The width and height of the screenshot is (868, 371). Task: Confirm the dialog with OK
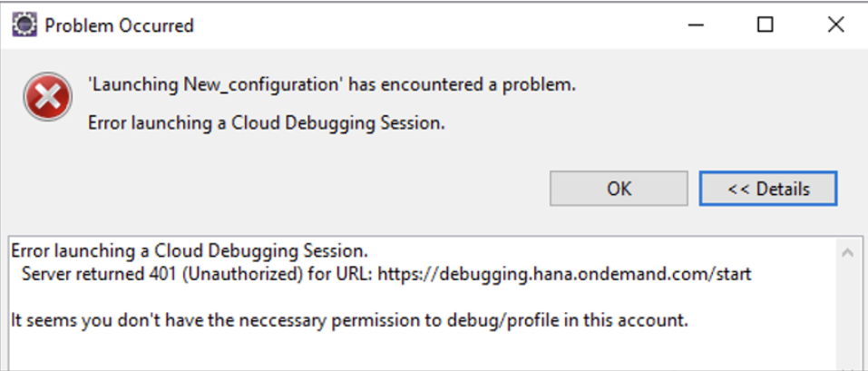pos(619,189)
